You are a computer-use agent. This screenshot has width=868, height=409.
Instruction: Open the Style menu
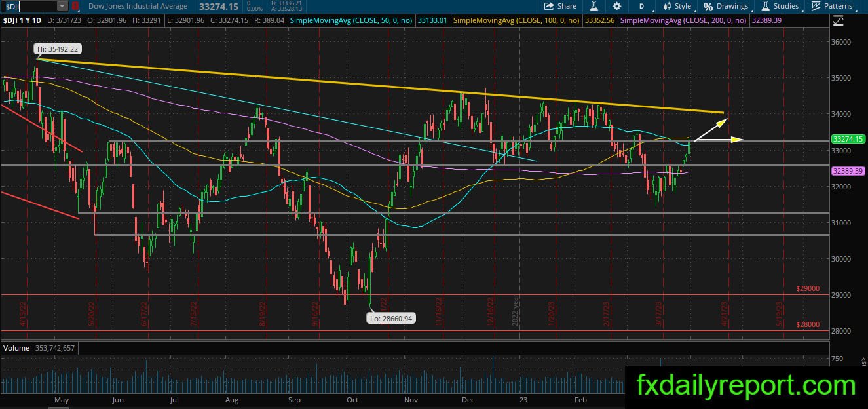tap(677, 6)
